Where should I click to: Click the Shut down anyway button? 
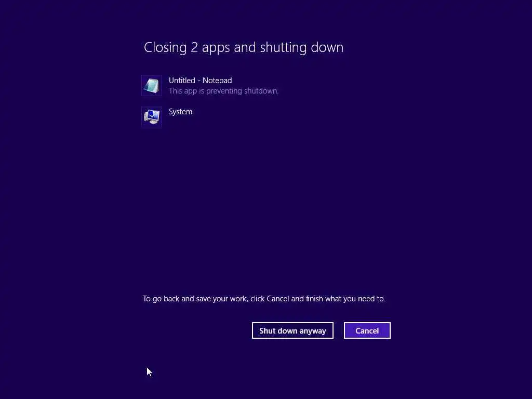click(x=292, y=330)
